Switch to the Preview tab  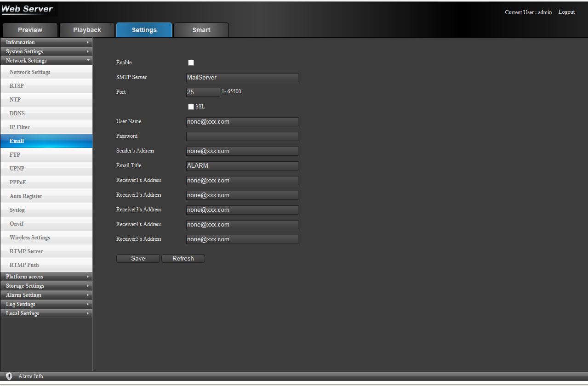(x=30, y=30)
